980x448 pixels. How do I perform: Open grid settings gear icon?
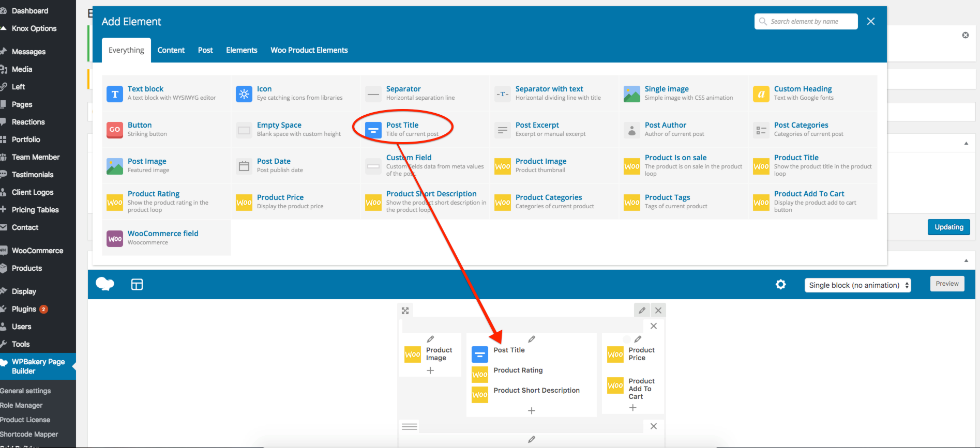tap(781, 284)
